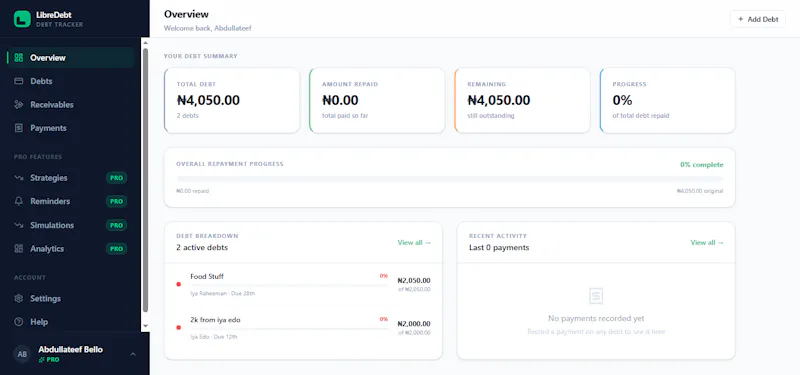The image size is (800, 375).
Task: Click View all in Recent Activity
Action: [707, 243]
